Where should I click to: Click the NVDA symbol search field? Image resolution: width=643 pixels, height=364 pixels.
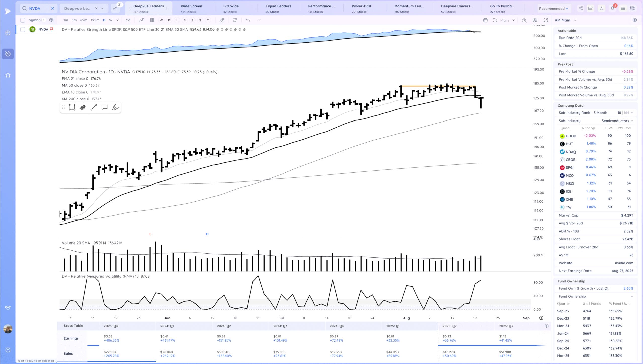38,8
